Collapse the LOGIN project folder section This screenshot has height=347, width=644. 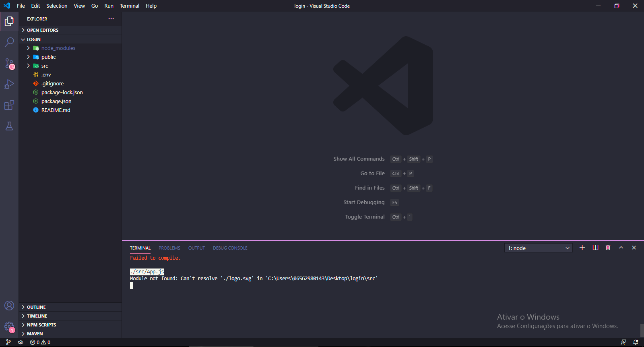33,39
